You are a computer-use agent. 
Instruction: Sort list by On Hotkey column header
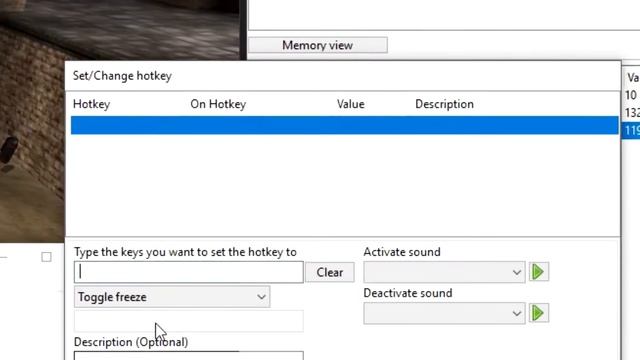(218, 104)
